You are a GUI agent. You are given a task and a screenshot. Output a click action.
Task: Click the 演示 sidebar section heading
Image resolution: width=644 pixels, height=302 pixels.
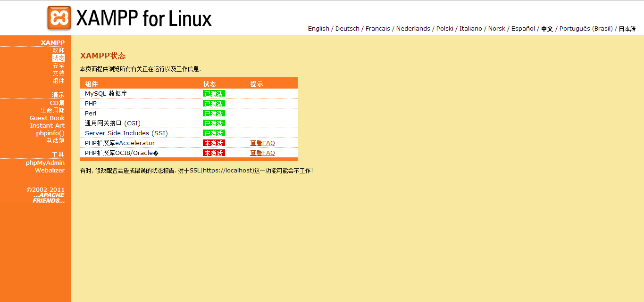pyautogui.click(x=58, y=95)
